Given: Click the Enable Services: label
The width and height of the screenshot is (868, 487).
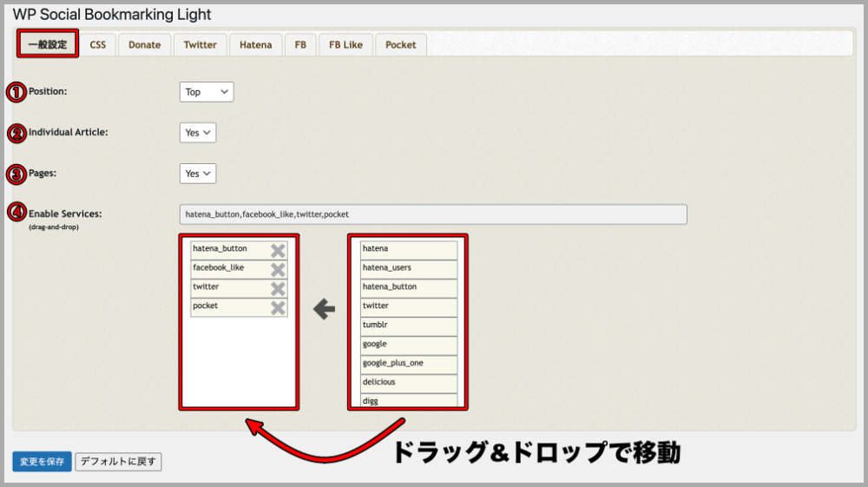Looking at the screenshot, I should (65, 214).
